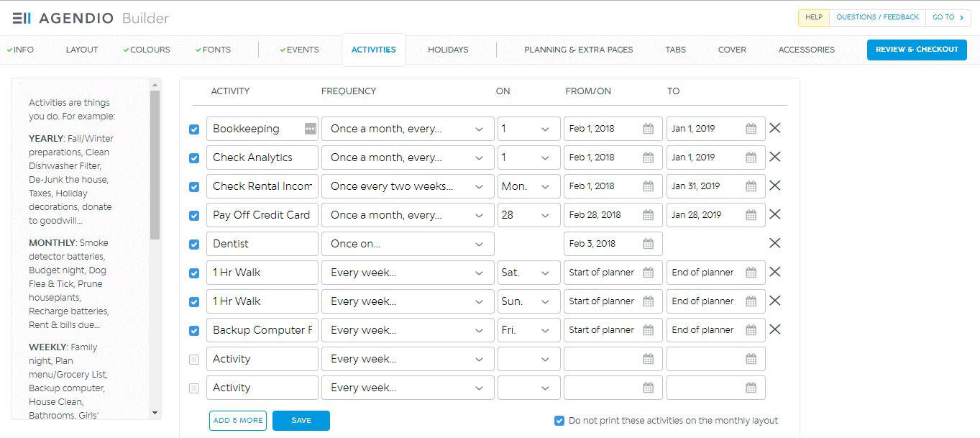Open Questions / Feedback link
Screen dimensions: 980x438
[x=878, y=17]
